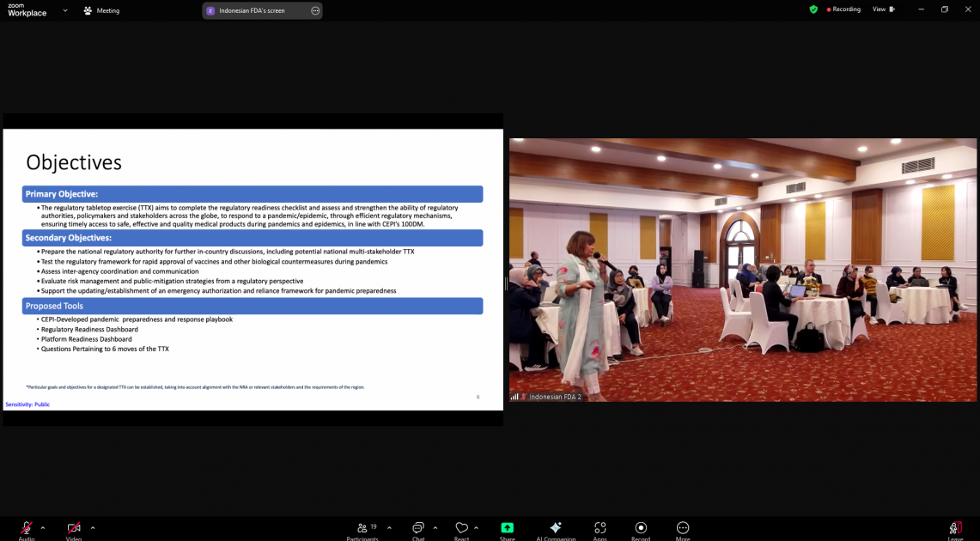The width and height of the screenshot is (980, 541).
Task: Open the Participants panel
Action: click(362, 529)
